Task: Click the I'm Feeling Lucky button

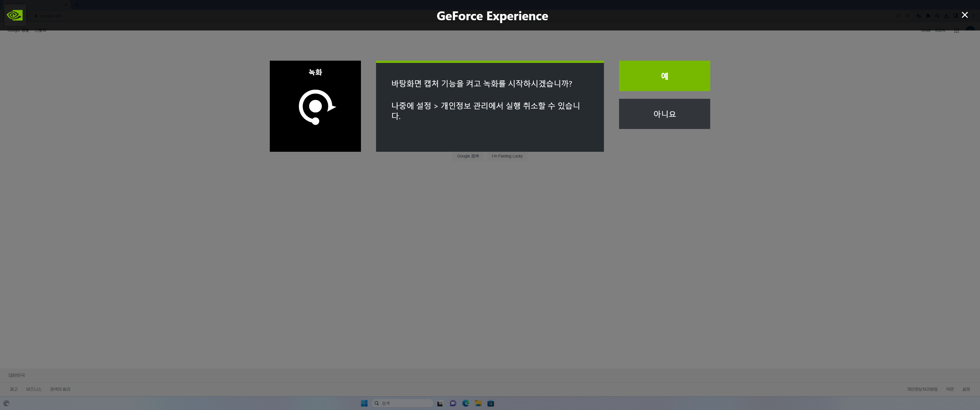Action: [507, 156]
